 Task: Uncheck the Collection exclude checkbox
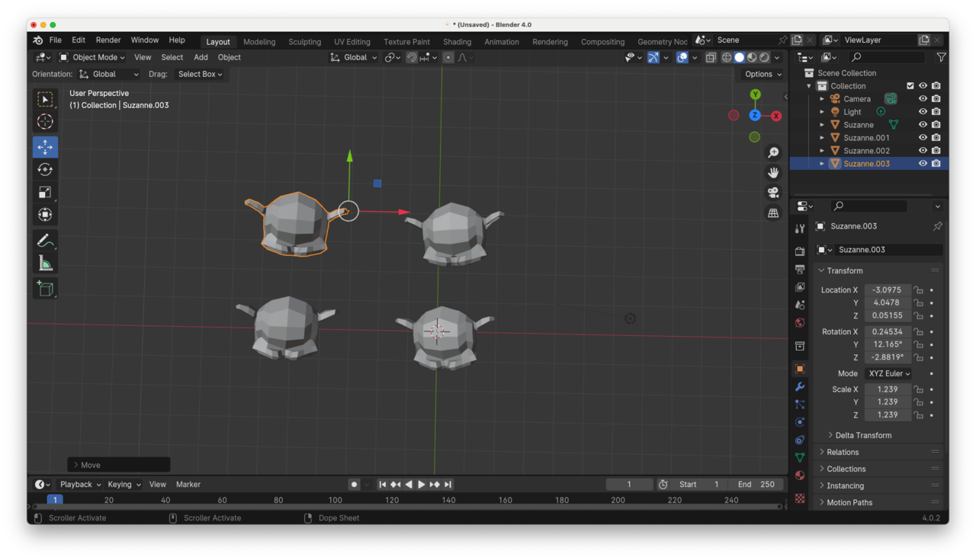click(910, 86)
